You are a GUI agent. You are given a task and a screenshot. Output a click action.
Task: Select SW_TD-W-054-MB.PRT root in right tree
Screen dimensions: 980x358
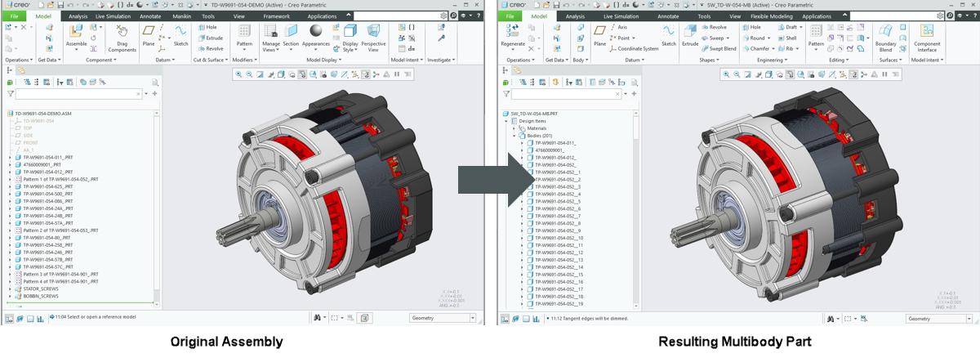click(x=533, y=114)
